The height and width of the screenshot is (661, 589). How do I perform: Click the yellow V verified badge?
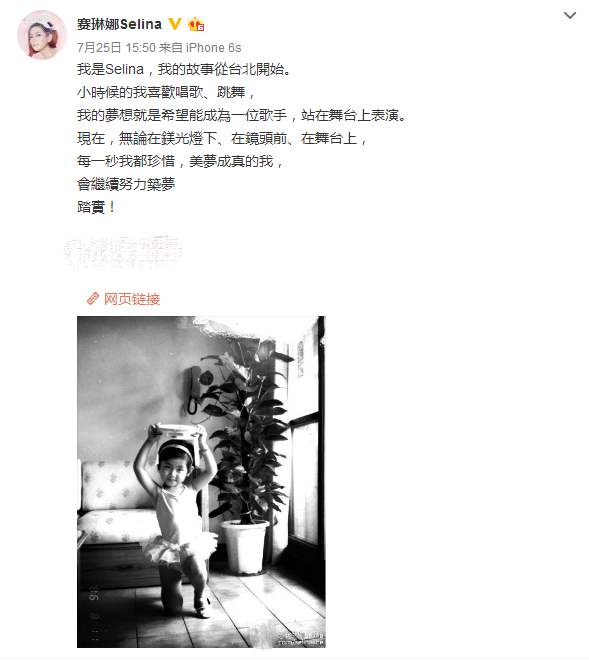click(175, 24)
